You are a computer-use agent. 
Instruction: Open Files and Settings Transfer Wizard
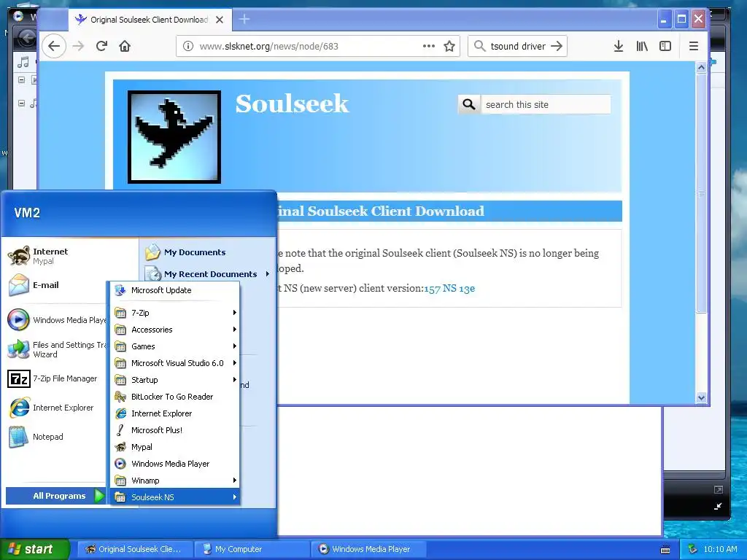click(56, 349)
